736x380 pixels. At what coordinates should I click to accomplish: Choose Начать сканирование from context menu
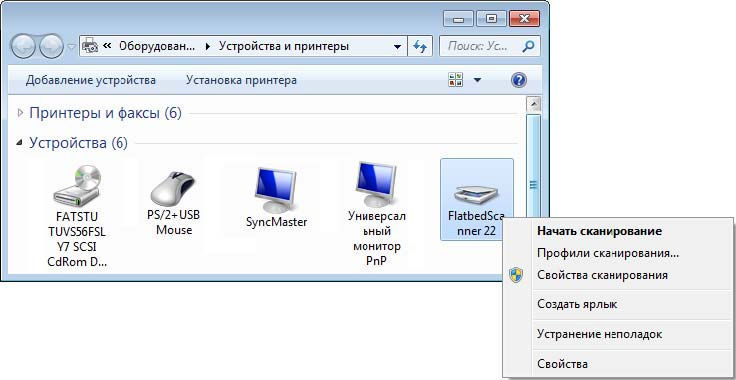(599, 231)
